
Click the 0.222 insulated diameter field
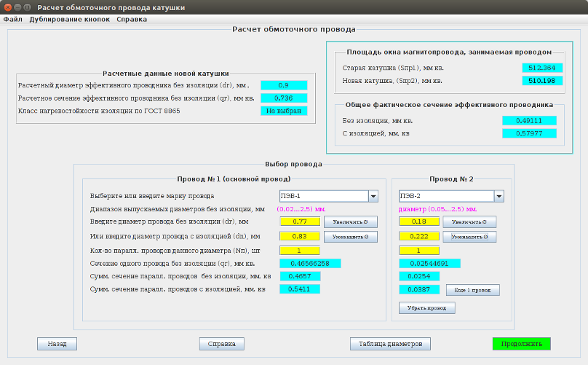(419, 237)
